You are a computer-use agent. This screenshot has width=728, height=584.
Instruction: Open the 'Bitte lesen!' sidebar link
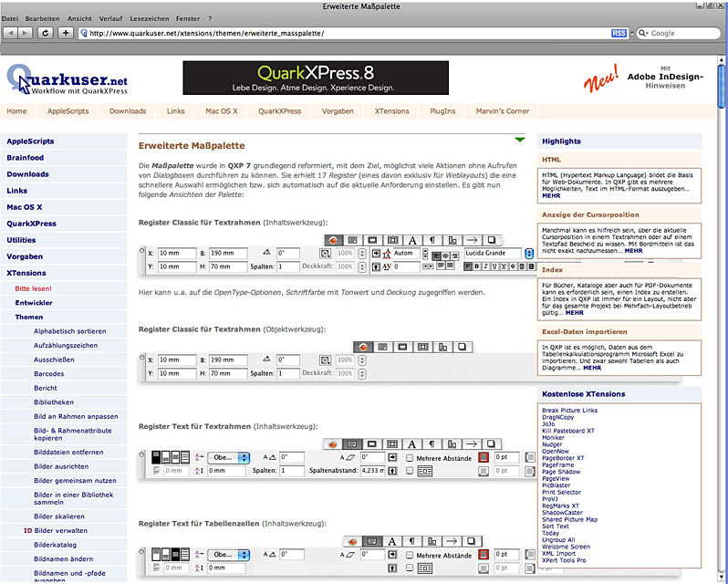[33, 287]
